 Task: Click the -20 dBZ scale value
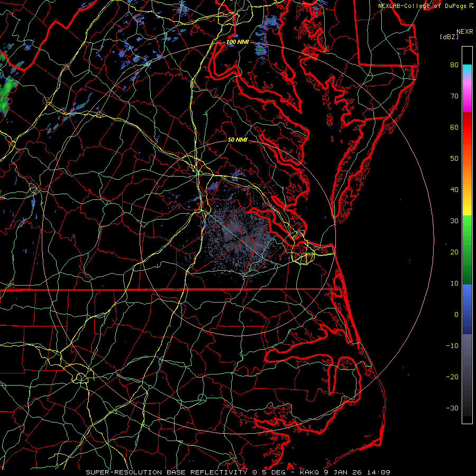pyautogui.click(x=452, y=377)
